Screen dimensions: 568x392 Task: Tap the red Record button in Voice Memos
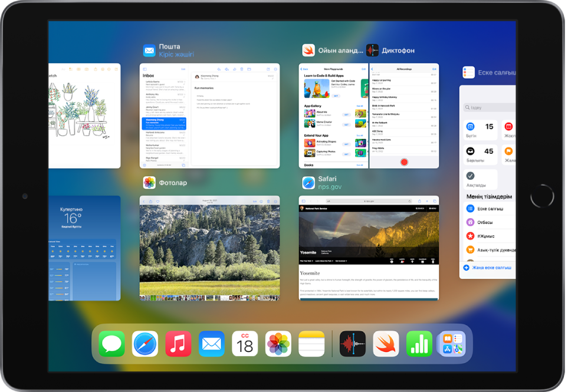pyautogui.click(x=404, y=161)
